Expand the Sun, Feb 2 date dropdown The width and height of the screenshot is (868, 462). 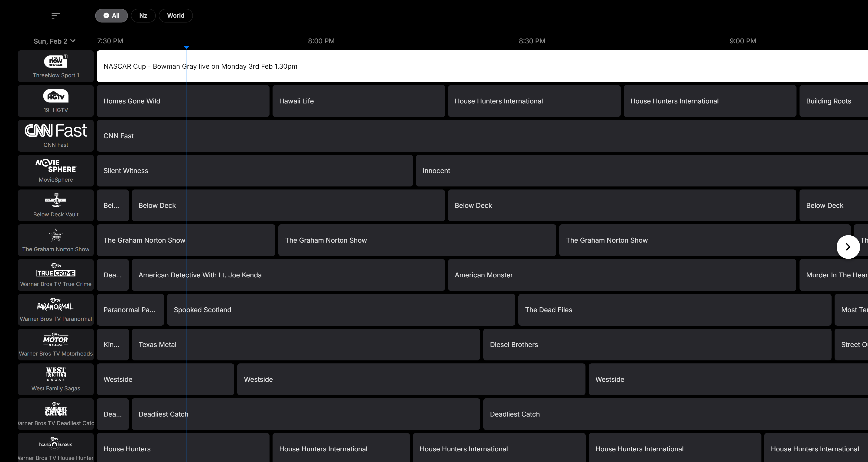tap(55, 41)
